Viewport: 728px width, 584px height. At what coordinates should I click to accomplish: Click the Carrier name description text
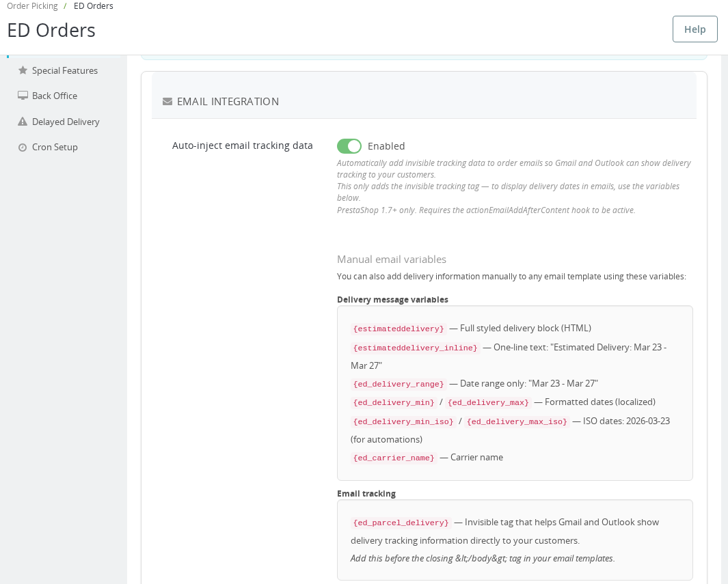click(x=477, y=458)
